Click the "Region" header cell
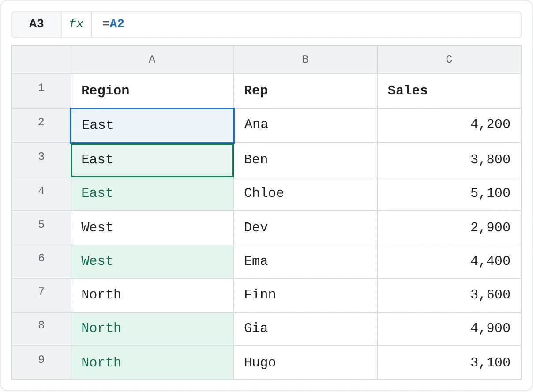 [152, 91]
